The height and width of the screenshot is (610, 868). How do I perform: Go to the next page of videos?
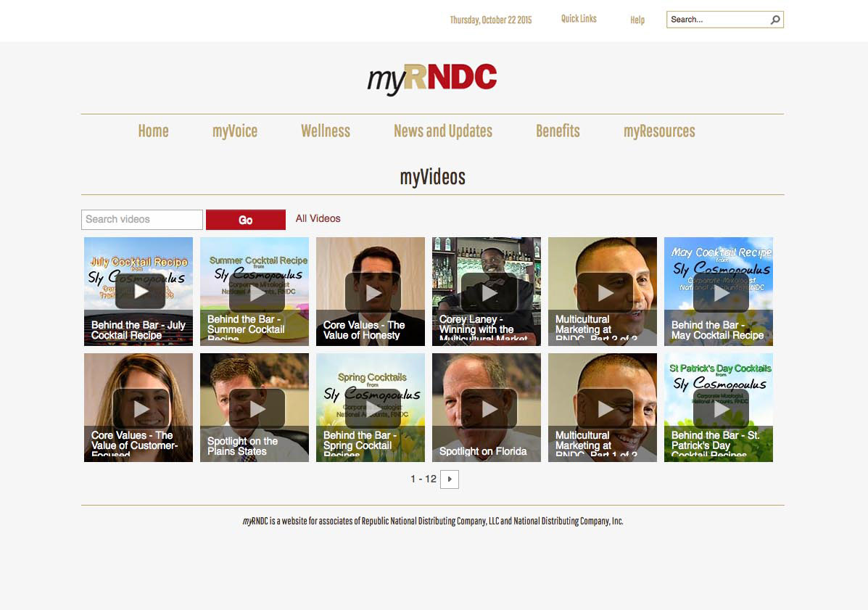click(450, 479)
